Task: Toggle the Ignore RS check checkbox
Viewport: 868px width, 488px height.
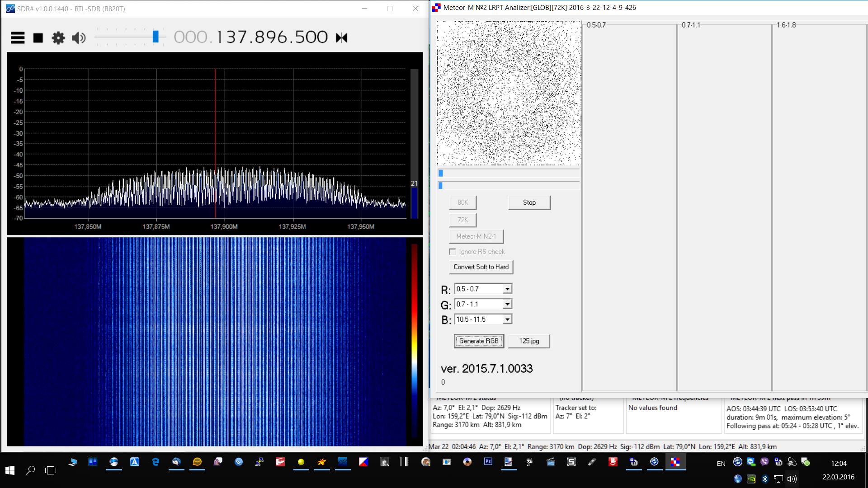Action: (453, 252)
